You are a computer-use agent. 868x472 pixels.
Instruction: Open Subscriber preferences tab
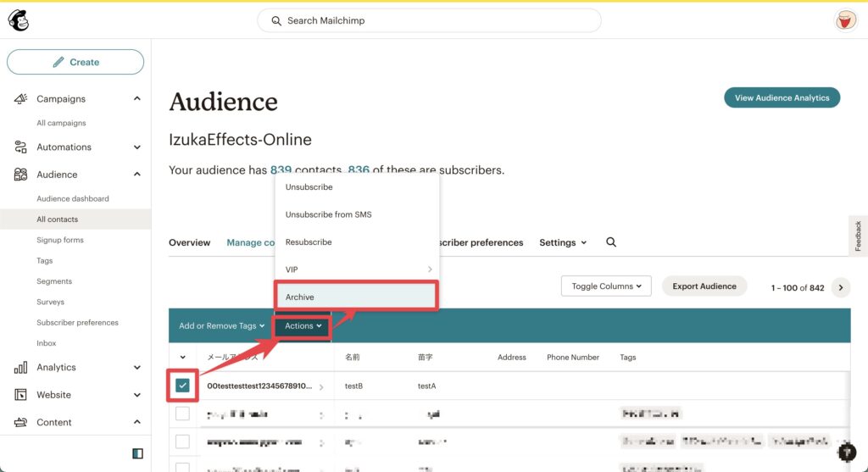pos(481,242)
